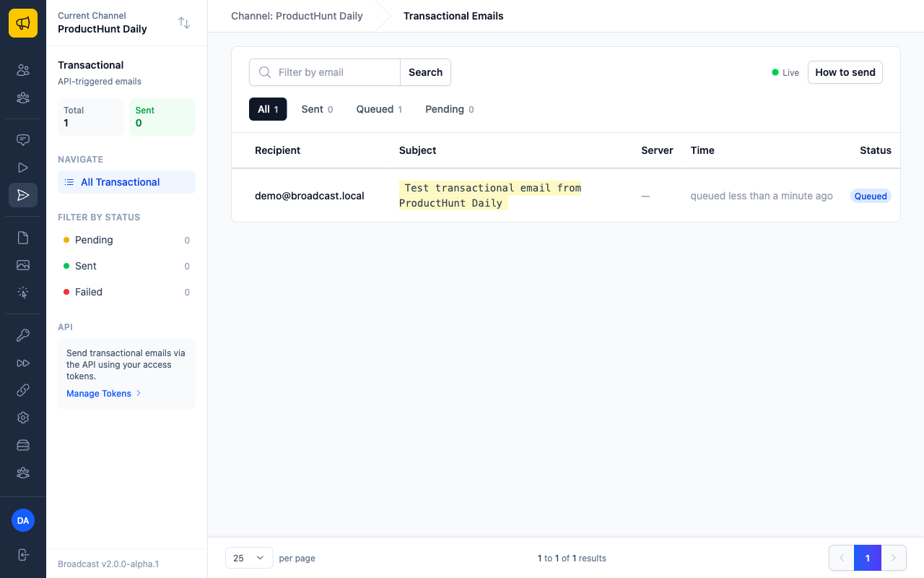Filter by Pending status in the sidebar
The image size is (924, 578).
[126, 240]
